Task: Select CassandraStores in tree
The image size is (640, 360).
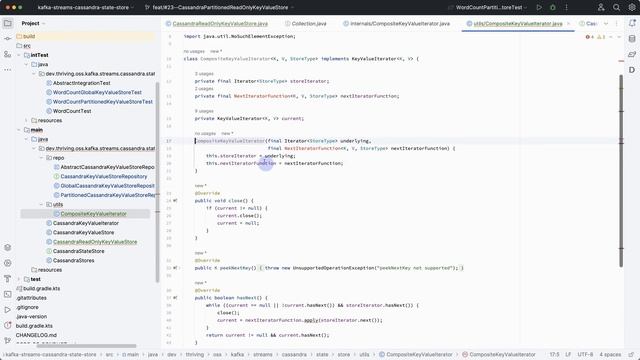Action: click(73, 260)
